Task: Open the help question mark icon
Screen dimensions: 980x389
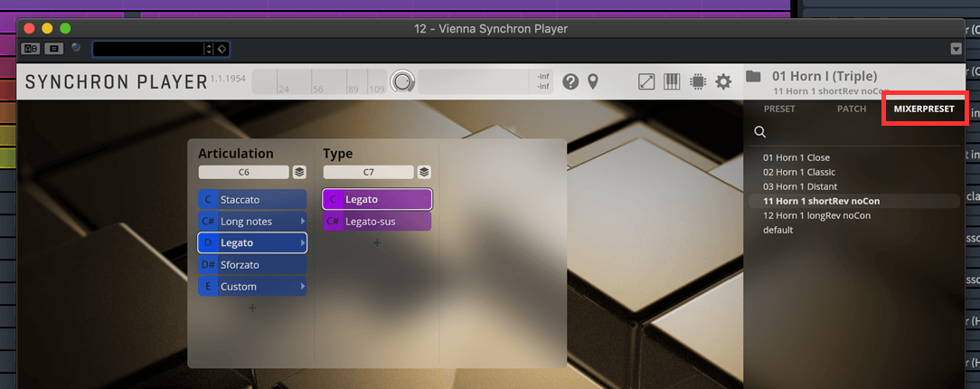Action: click(x=570, y=81)
